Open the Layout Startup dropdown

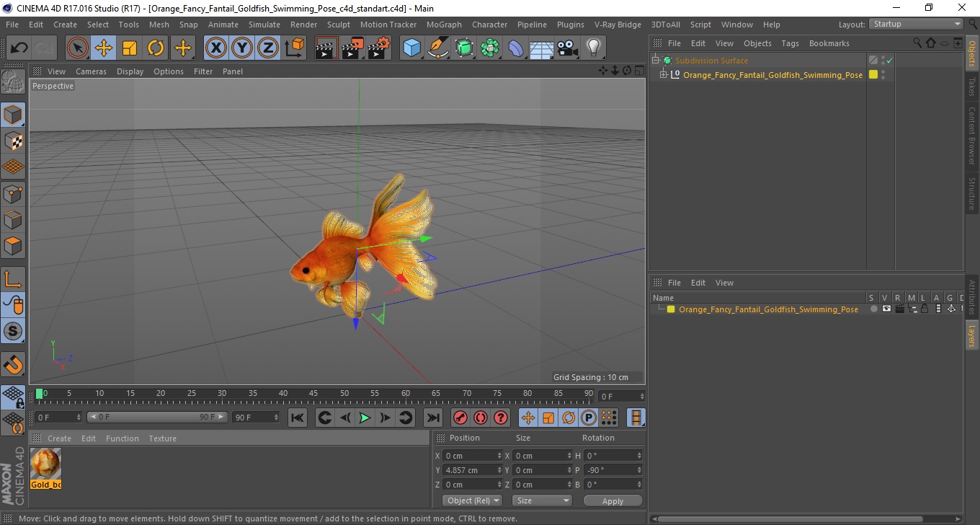point(916,24)
